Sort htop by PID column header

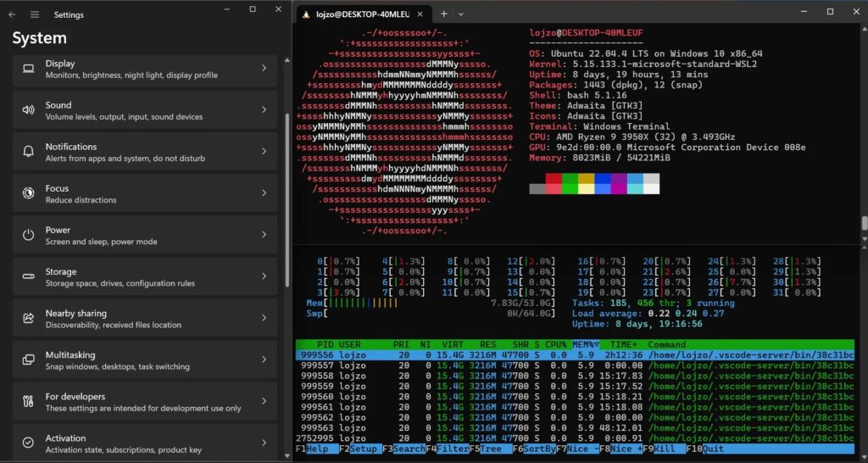coord(325,344)
